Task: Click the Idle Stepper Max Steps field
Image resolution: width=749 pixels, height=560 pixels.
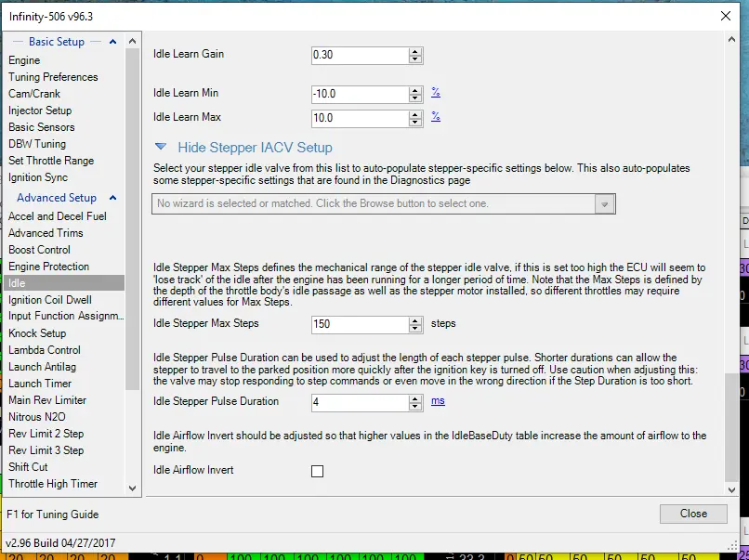Action: pyautogui.click(x=361, y=325)
